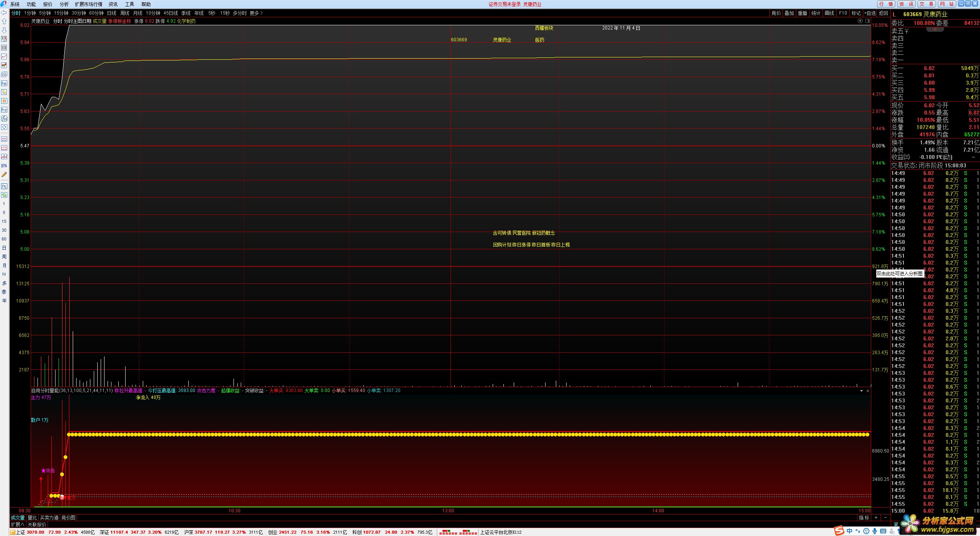980x536 pixels.
Task: Click the down arrow icon in sidebar
Action: pos(4,30)
